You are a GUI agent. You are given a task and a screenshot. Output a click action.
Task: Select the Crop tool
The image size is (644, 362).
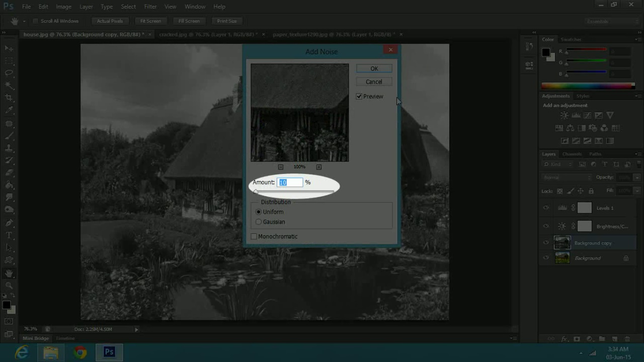click(x=9, y=98)
